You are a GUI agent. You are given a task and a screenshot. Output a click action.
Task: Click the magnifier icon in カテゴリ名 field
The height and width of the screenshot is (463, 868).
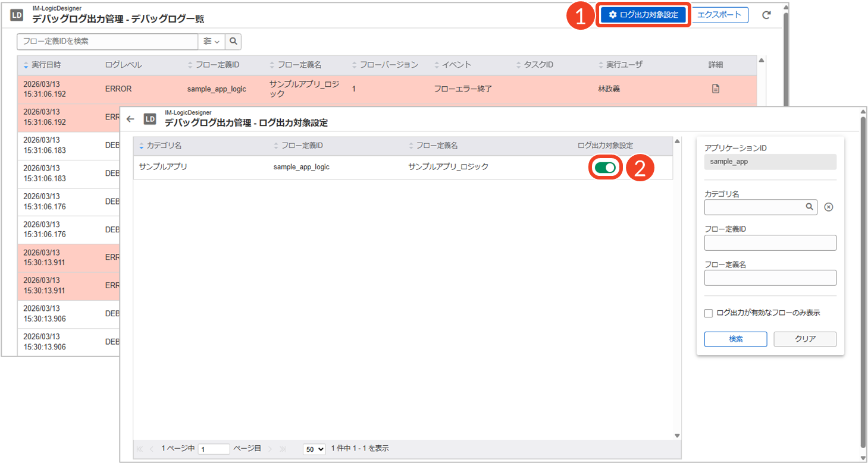pos(809,207)
